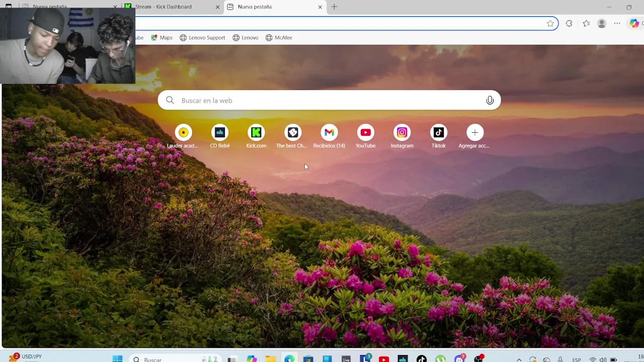Open the Tiktok shortcut tile
The height and width of the screenshot is (362, 644).
(439, 137)
